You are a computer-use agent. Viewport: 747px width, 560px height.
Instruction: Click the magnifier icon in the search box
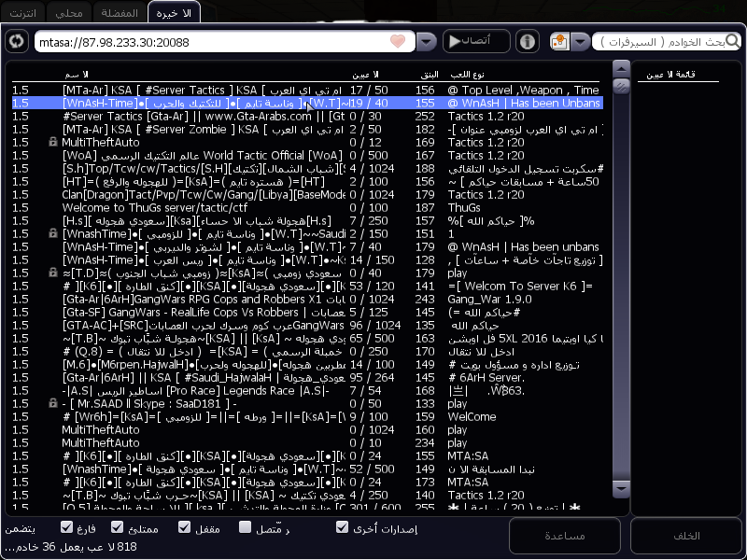click(732, 42)
